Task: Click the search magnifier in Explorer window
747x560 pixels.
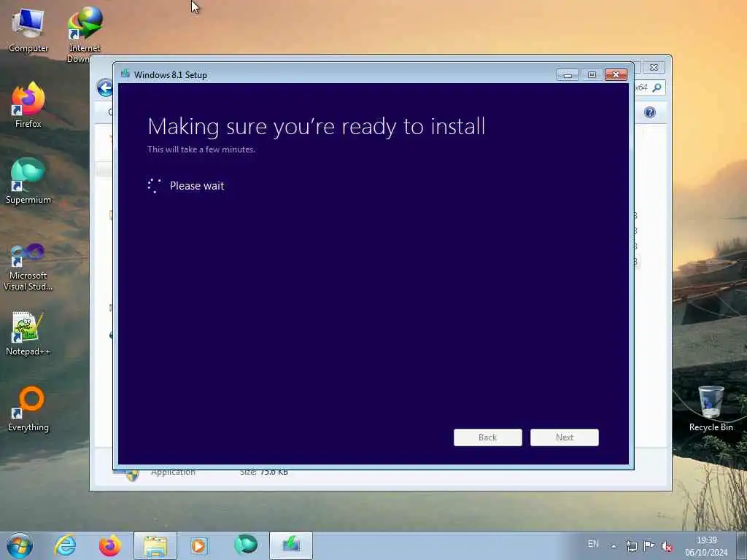Action: [x=657, y=87]
